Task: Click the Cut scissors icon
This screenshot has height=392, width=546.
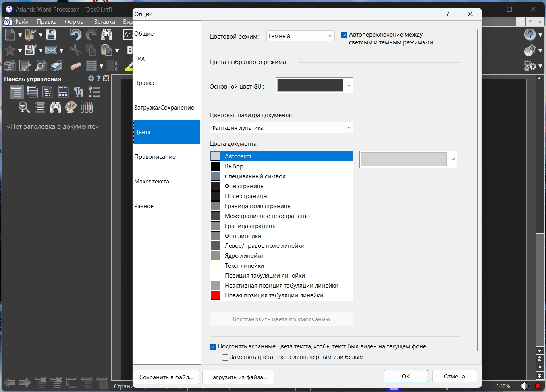Action: click(x=75, y=50)
